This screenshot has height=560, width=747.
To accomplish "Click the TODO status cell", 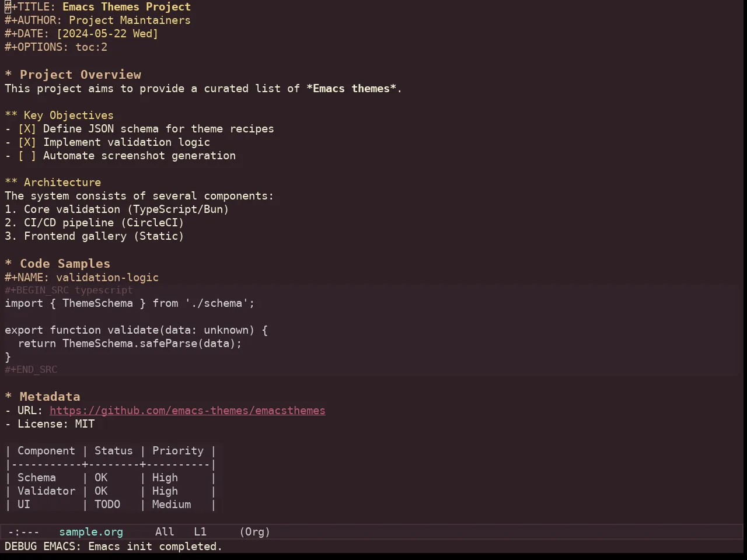I will (107, 505).
